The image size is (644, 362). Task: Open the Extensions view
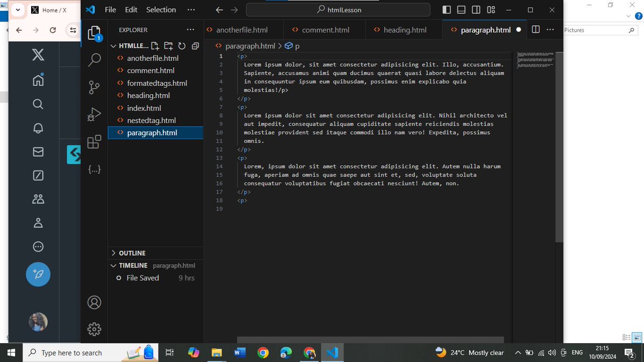[x=94, y=142]
